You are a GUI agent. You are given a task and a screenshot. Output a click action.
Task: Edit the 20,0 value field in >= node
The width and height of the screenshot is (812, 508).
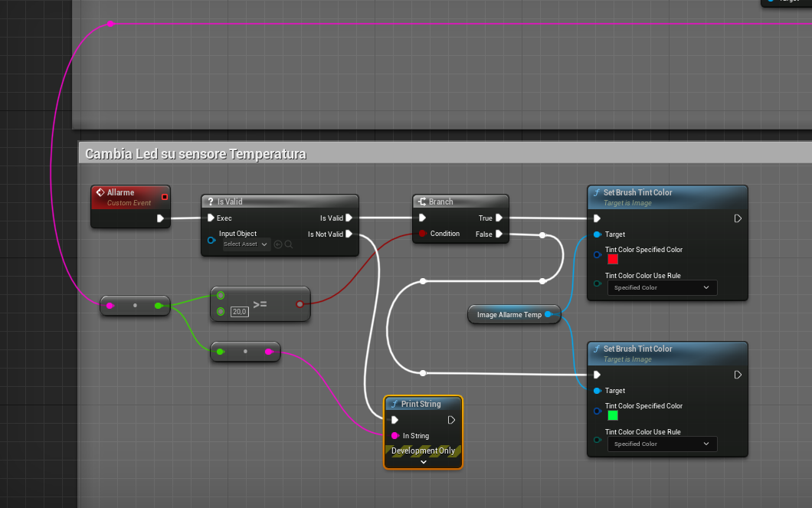click(x=239, y=312)
